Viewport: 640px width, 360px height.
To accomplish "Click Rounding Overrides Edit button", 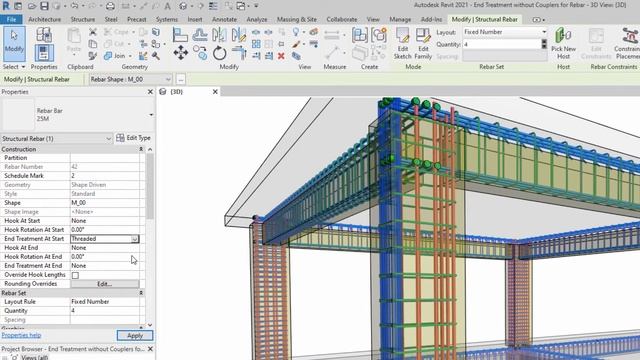I will click(x=104, y=284).
